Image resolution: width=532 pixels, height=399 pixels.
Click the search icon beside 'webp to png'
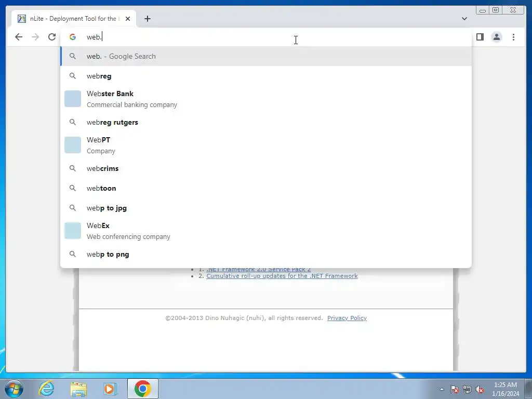73,254
